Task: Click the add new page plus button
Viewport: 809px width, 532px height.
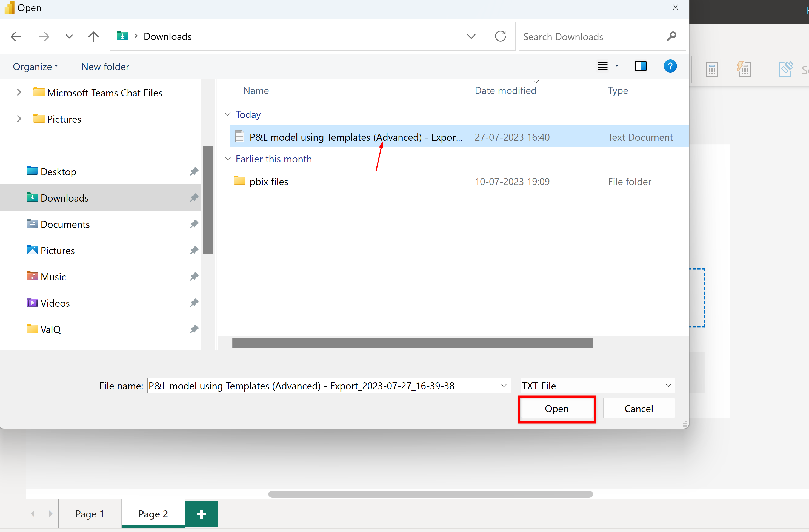Action: coord(201,514)
